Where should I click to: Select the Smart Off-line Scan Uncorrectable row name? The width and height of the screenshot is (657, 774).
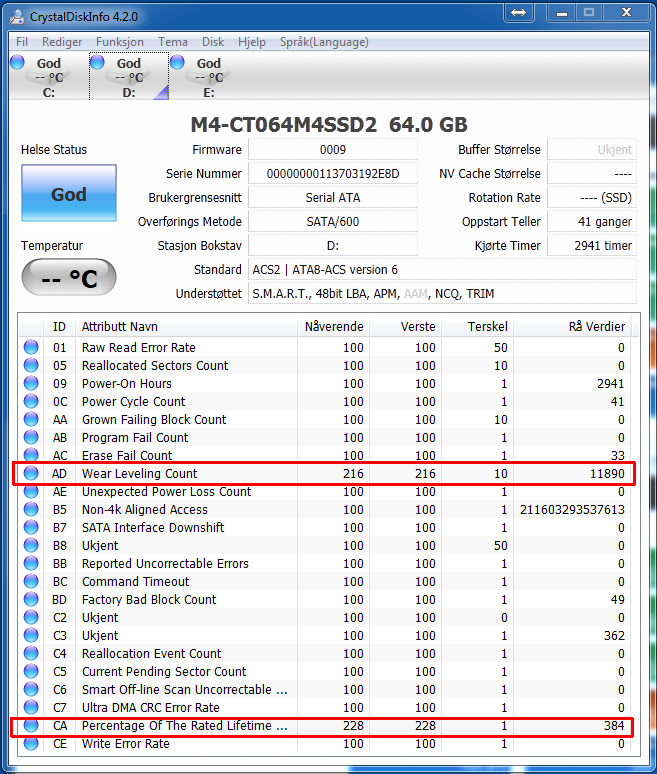click(x=185, y=689)
